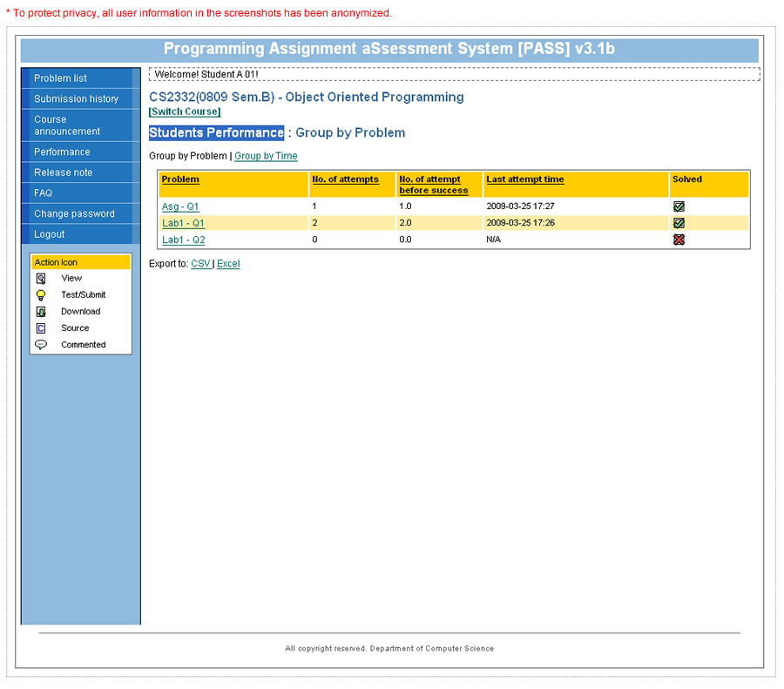784x689 pixels.
Task: Click the Switch Course link
Action: (185, 111)
